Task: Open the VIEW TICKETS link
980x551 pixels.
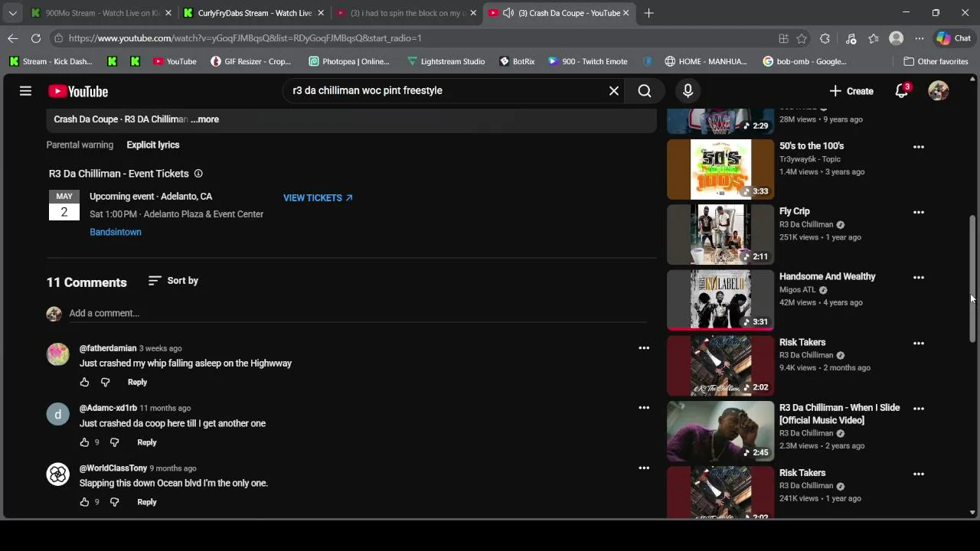Action: 318,197
